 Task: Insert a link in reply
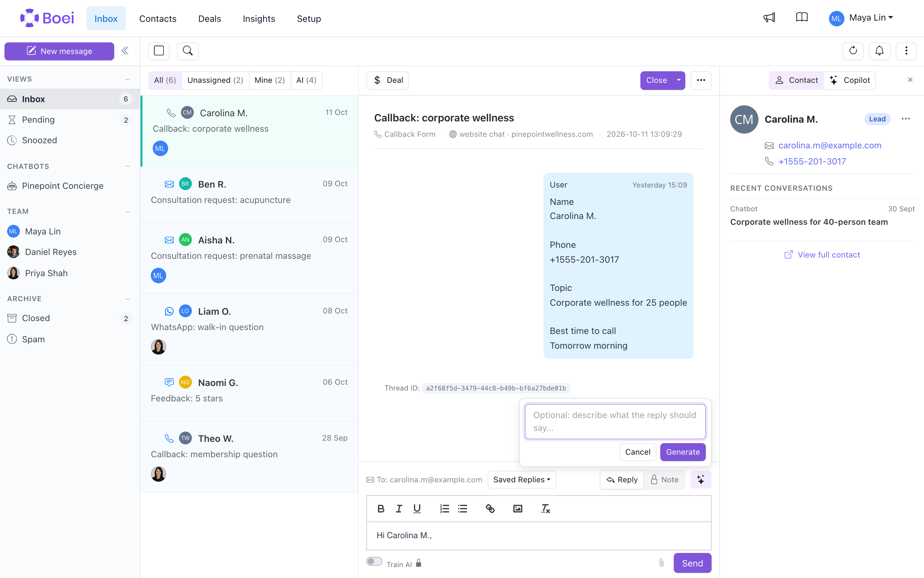tap(490, 508)
